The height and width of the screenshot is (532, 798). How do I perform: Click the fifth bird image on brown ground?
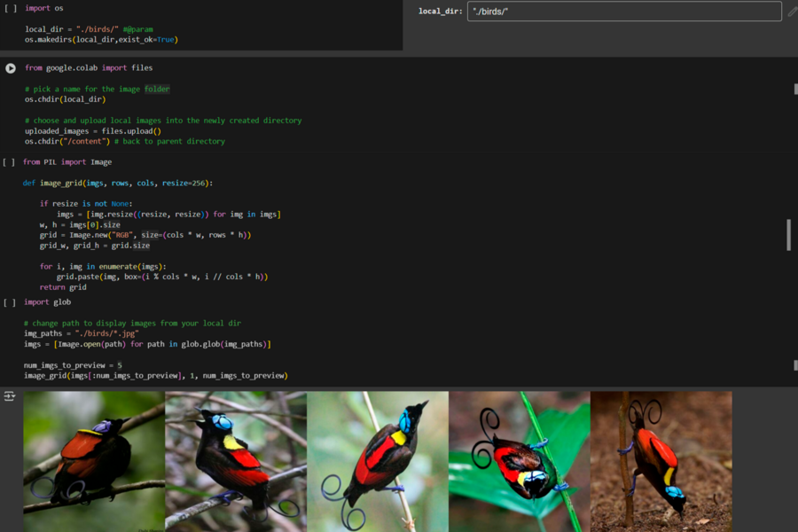pyautogui.click(x=661, y=462)
